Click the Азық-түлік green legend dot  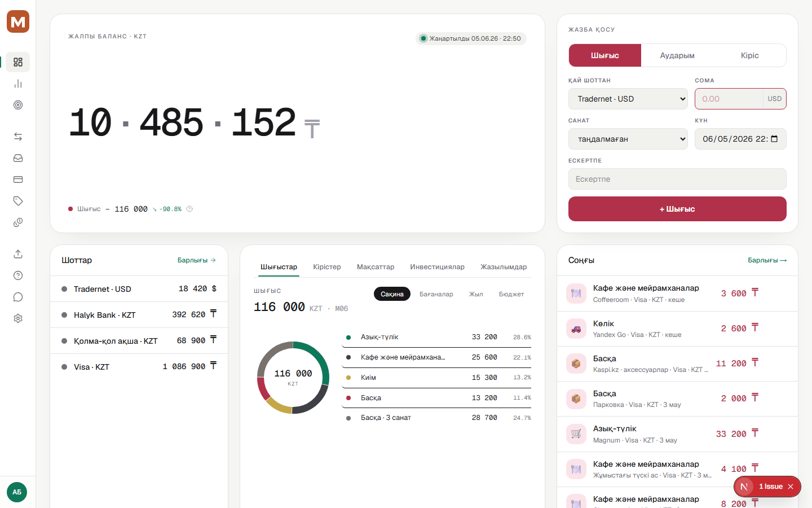(348, 338)
